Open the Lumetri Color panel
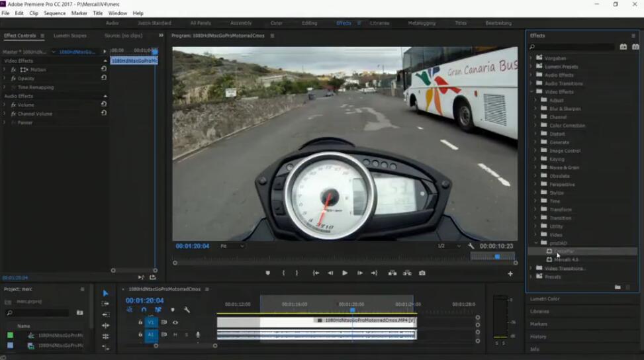The image size is (644, 360). (545, 298)
